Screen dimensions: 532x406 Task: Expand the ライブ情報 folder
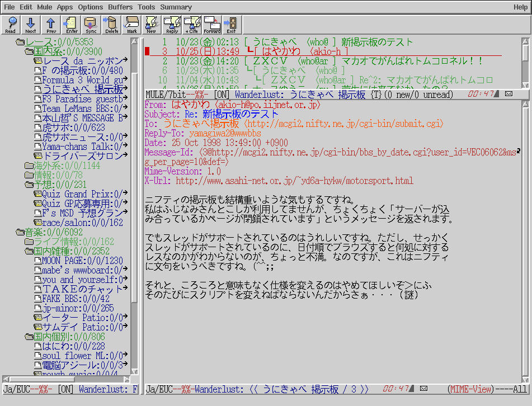(x=29, y=242)
